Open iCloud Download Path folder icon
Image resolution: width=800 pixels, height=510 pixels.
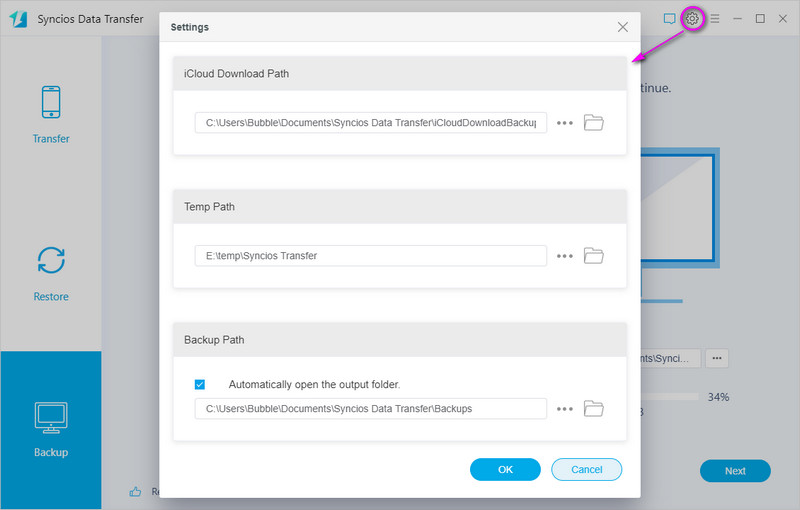pos(593,122)
